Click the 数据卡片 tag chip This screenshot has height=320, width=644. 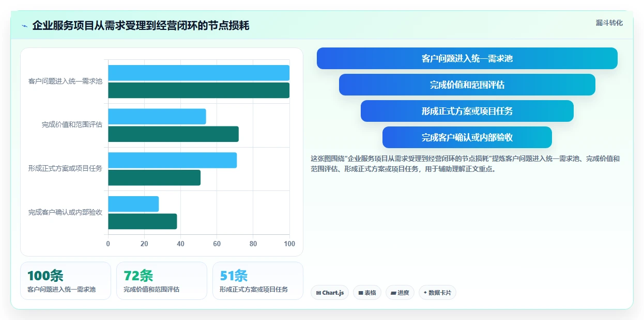point(437,293)
